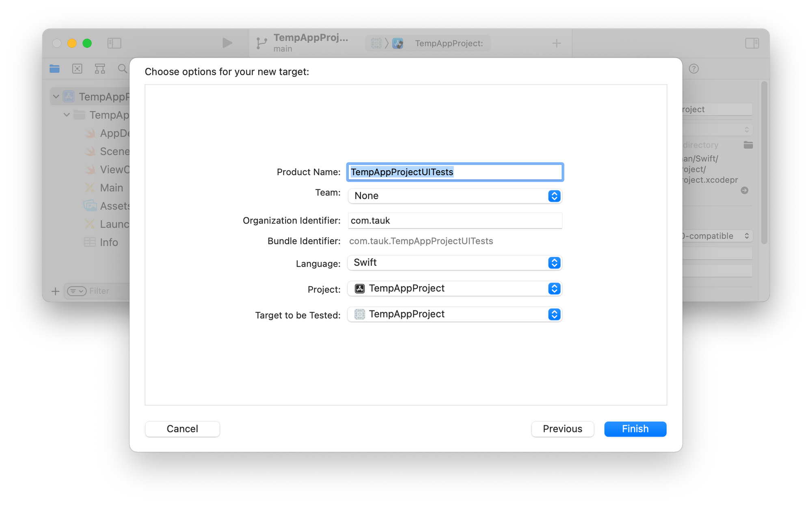
Task: Open the Project dropdown
Action: (455, 289)
